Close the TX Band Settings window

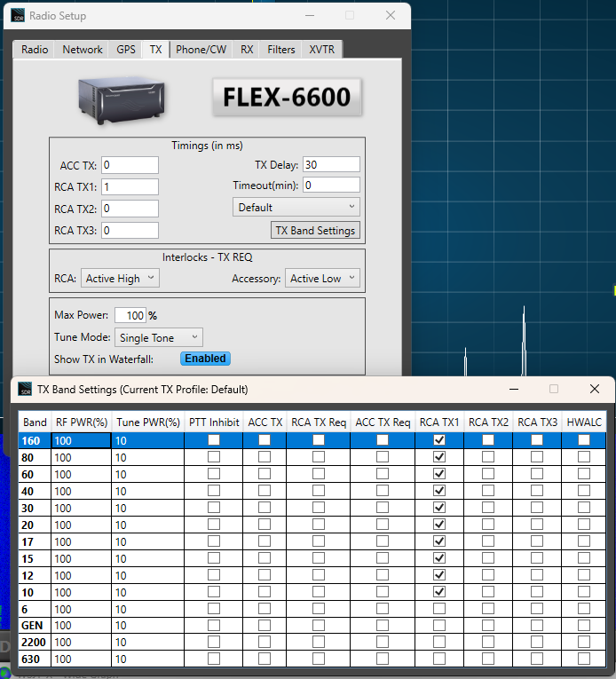click(x=595, y=389)
